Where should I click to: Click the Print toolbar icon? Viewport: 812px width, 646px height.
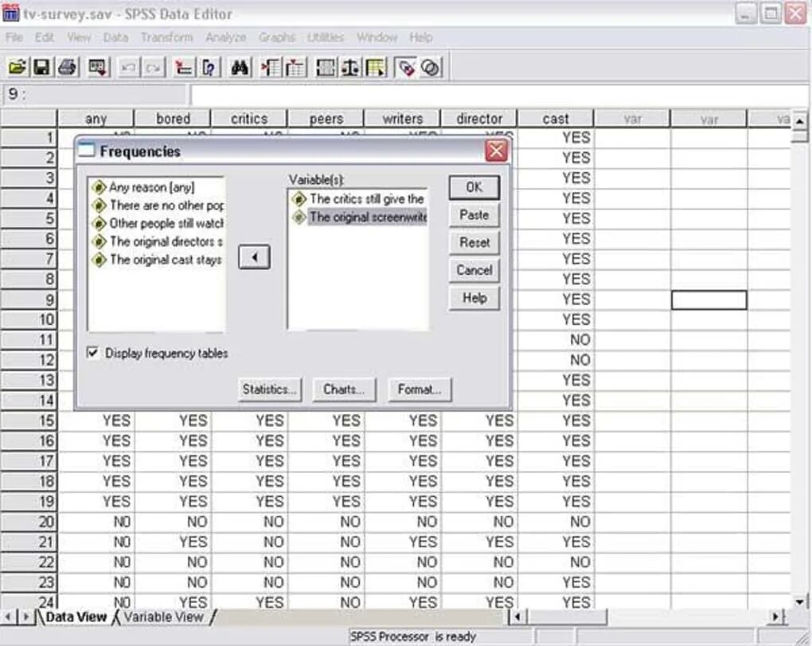coord(67,67)
